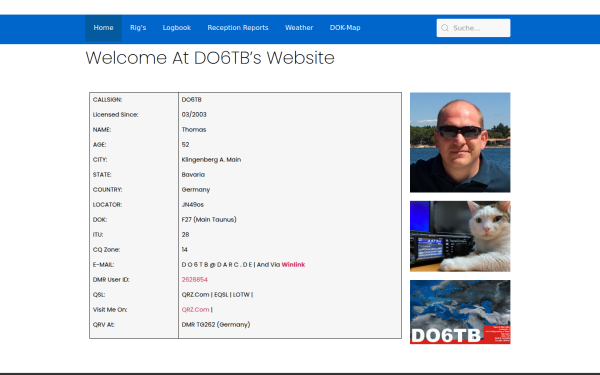Select city Klingenberg A. Main
This screenshot has height=375, width=600.
point(211,160)
